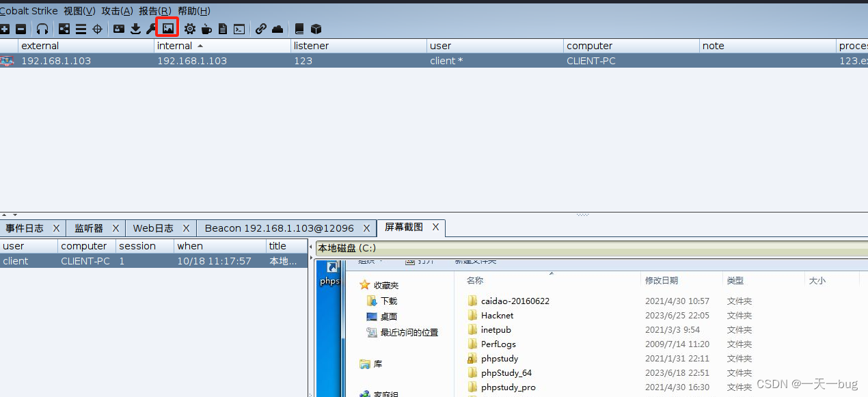Select the 屏幕截图 tab
The width and height of the screenshot is (868, 397).
[403, 228]
